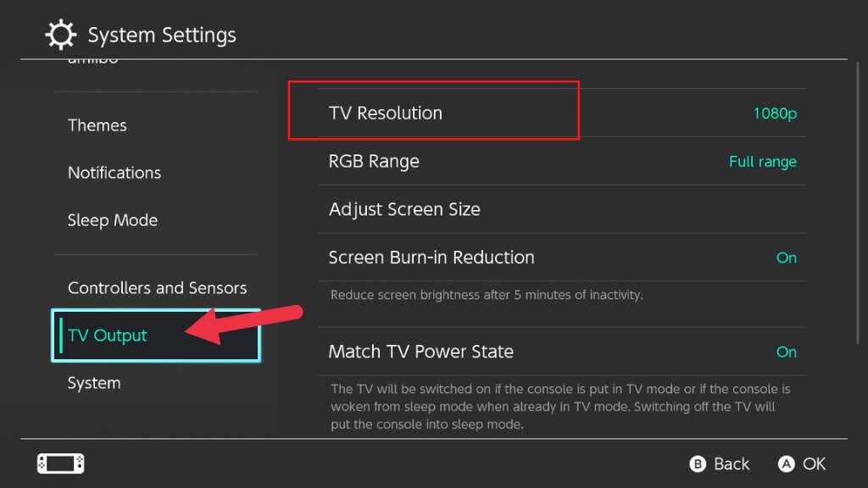868x488 pixels.
Task: Open Notifications settings
Action: click(x=114, y=172)
